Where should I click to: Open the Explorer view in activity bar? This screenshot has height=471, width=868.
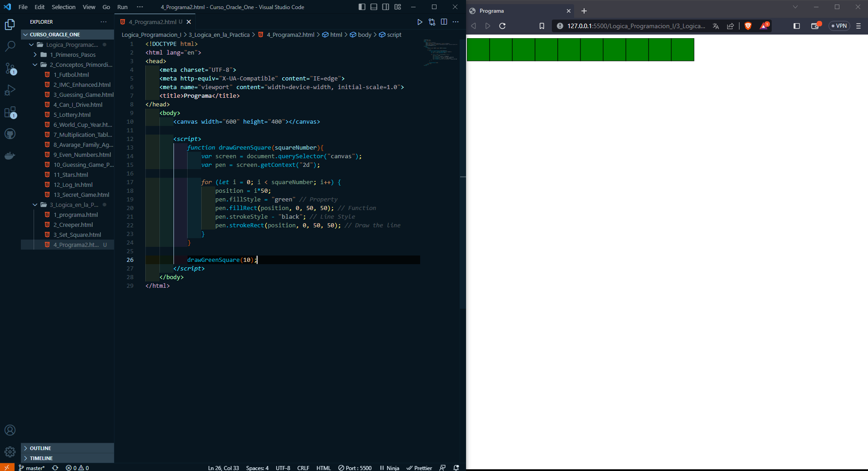(x=10, y=25)
